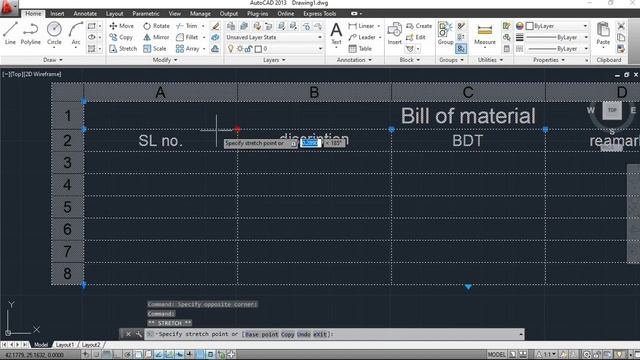
Task: Activate the Scale command
Action: tap(155, 49)
